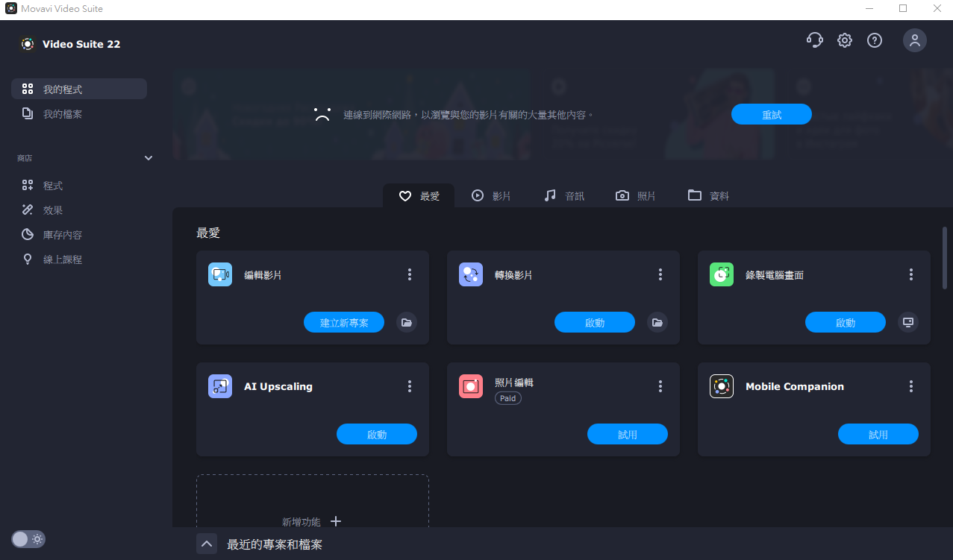
Task: Click monitor icon in 錄製電腦畫面 card
Action: [x=907, y=322]
